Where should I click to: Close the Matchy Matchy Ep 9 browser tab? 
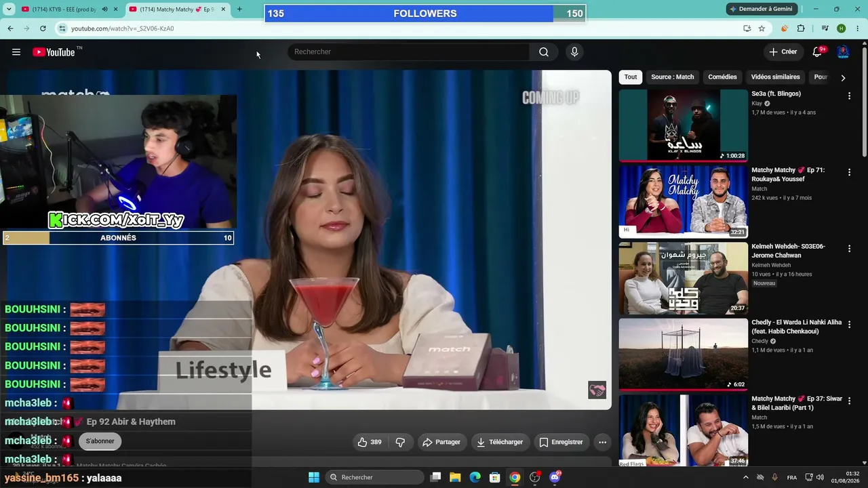(x=223, y=9)
